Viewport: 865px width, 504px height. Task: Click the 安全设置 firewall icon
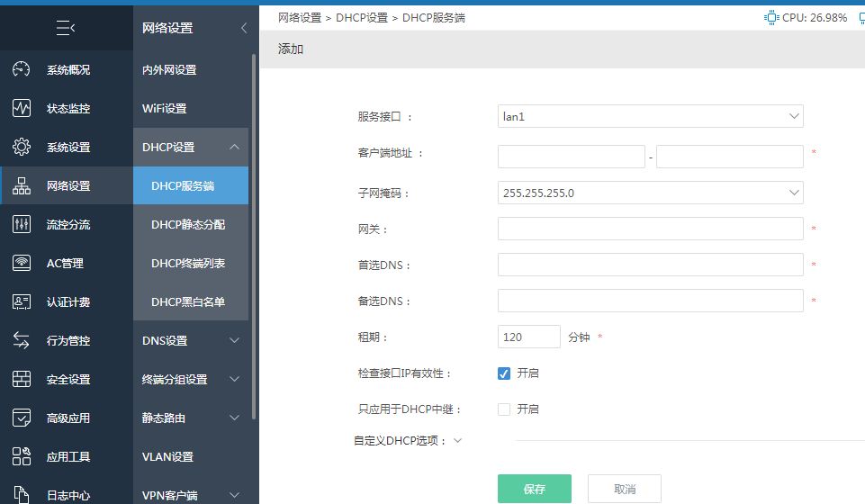(x=22, y=379)
